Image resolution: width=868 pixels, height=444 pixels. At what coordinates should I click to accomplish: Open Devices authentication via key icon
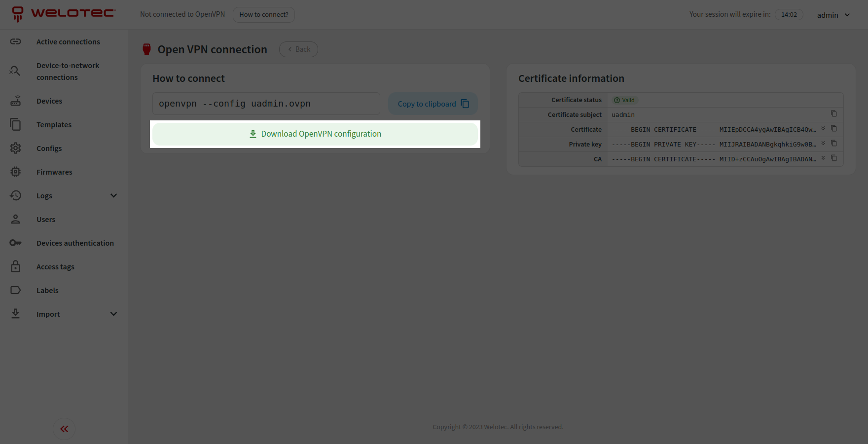pyautogui.click(x=15, y=243)
